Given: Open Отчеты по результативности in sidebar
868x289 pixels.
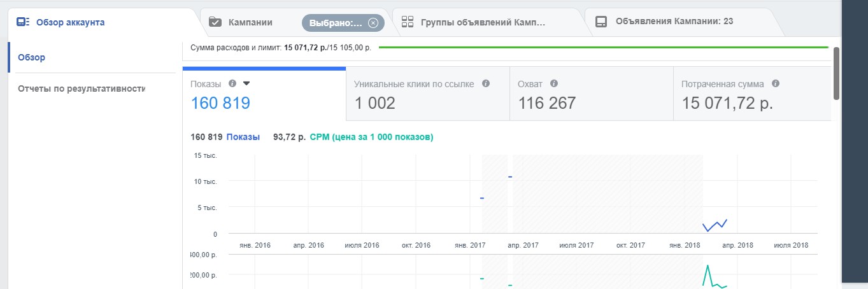Looking at the screenshot, I should [x=82, y=88].
